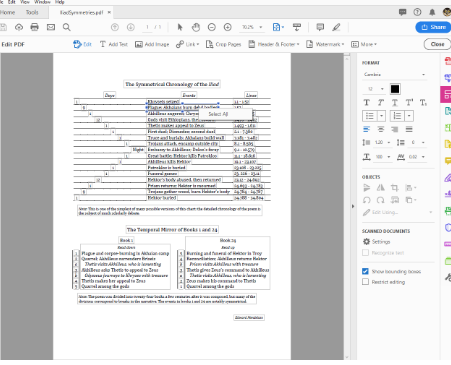Tick the Recognize text checkbox
The height and width of the screenshot is (365, 451).
[x=365, y=253]
